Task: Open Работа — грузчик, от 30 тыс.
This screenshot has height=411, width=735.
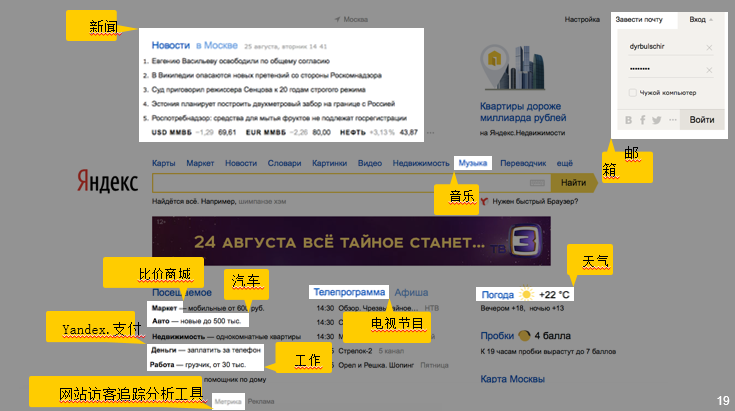Action: (x=197, y=365)
